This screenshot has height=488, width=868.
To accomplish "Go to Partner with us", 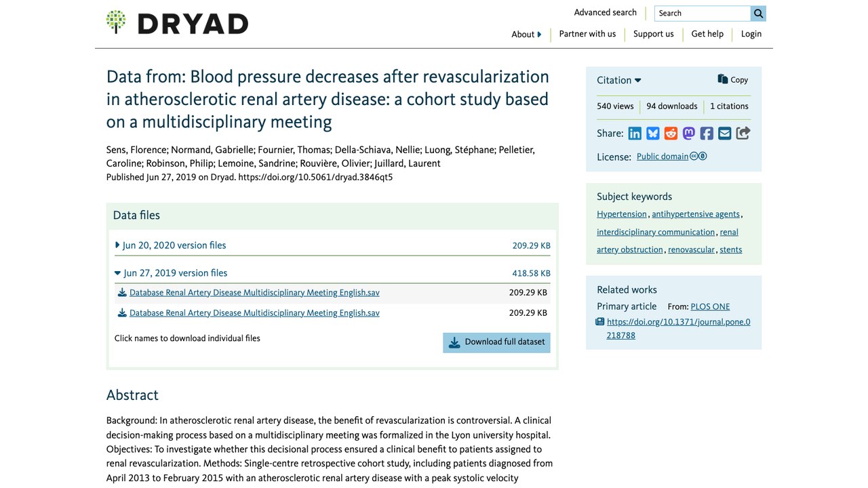I will [587, 34].
